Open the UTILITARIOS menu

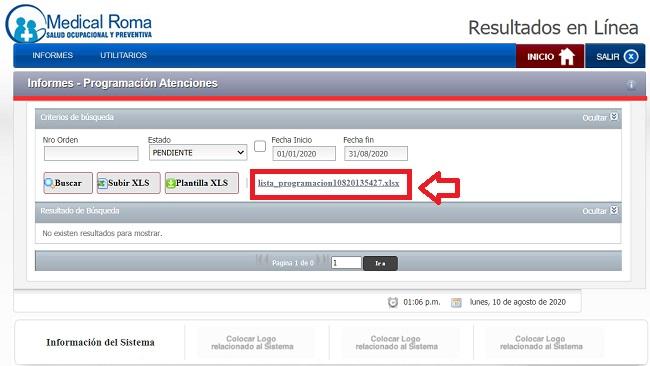tap(124, 55)
